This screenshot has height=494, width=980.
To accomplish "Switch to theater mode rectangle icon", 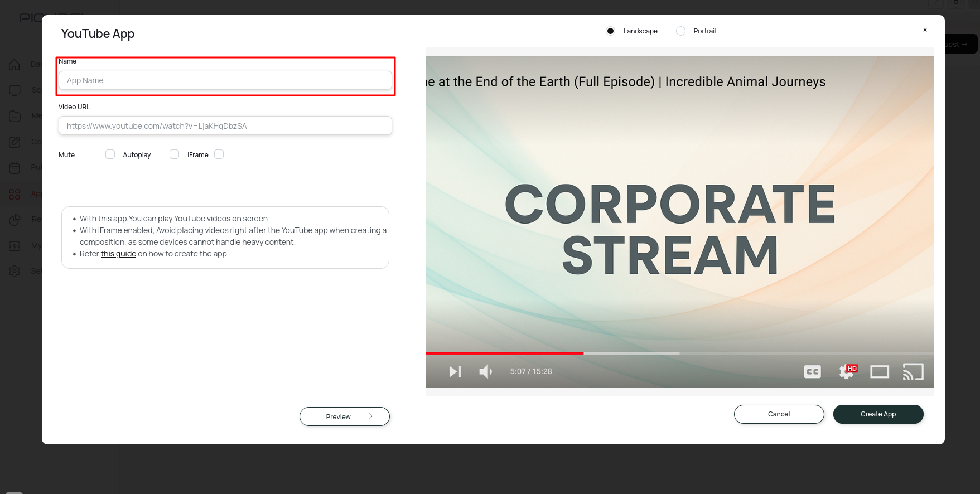I will pyautogui.click(x=880, y=372).
